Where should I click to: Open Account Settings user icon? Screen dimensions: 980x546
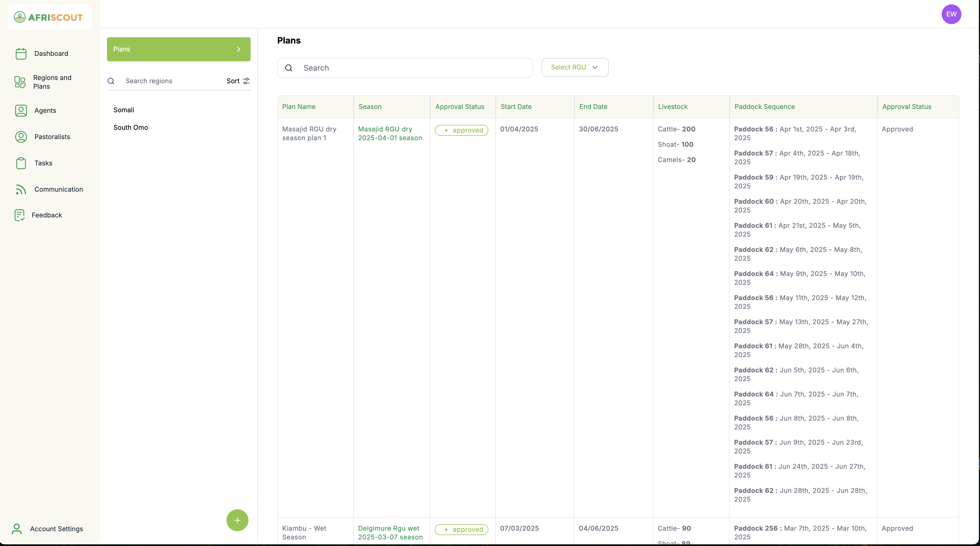pos(17,529)
